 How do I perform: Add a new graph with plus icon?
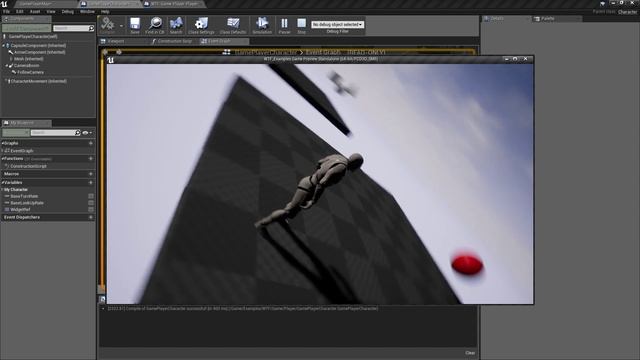coord(91,143)
